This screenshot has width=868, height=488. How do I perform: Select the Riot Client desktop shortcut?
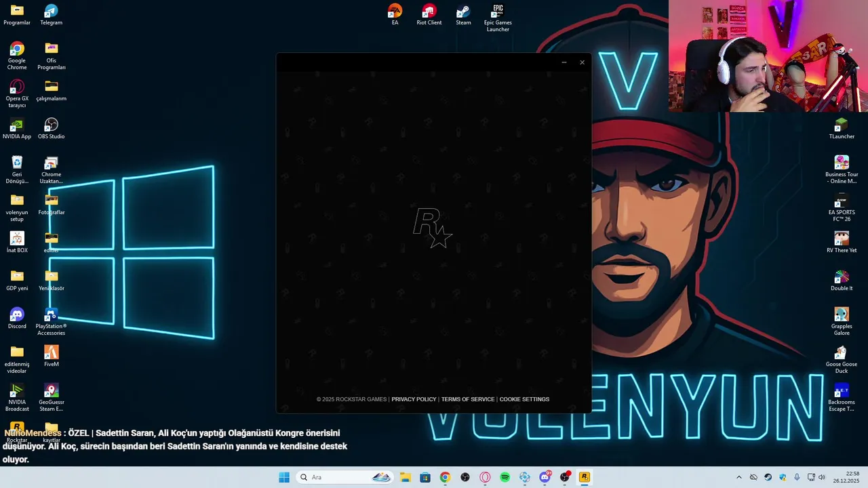pos(429,15)
